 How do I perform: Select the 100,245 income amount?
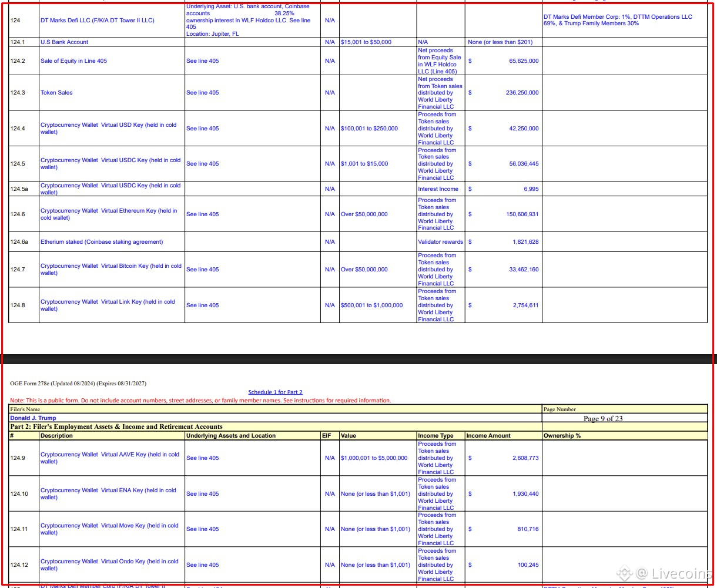(528, 565)
